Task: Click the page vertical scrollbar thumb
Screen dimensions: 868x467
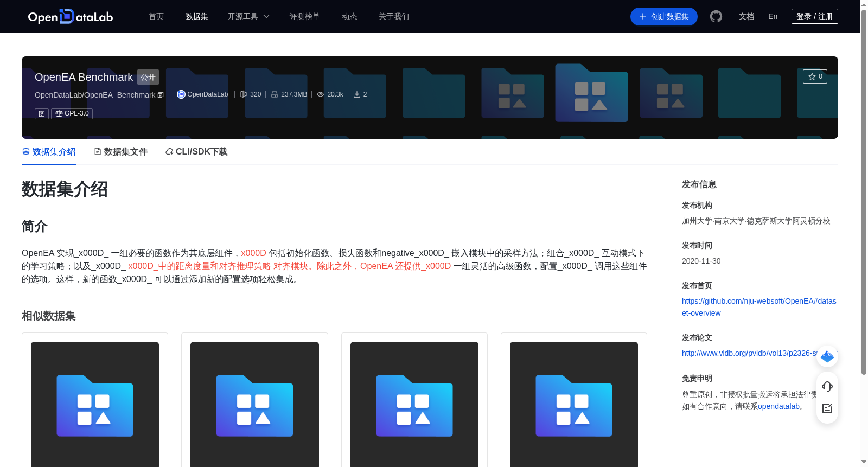Action: [x=864, y=191]
